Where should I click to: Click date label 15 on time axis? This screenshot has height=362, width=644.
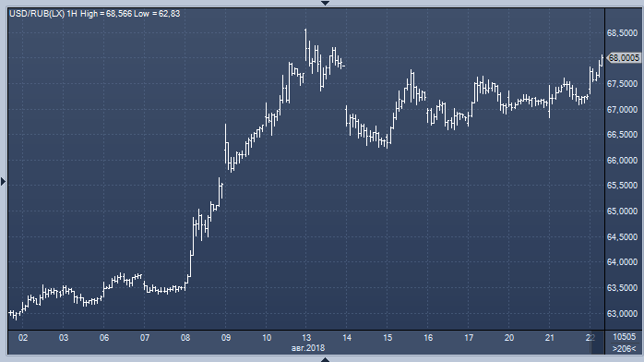click(x=388, y=338)
